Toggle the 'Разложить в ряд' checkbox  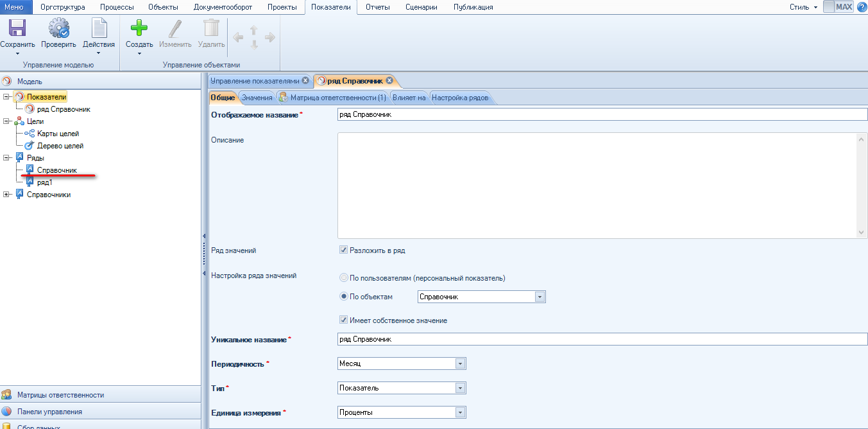pyautogui.click(x=344, y=250)
